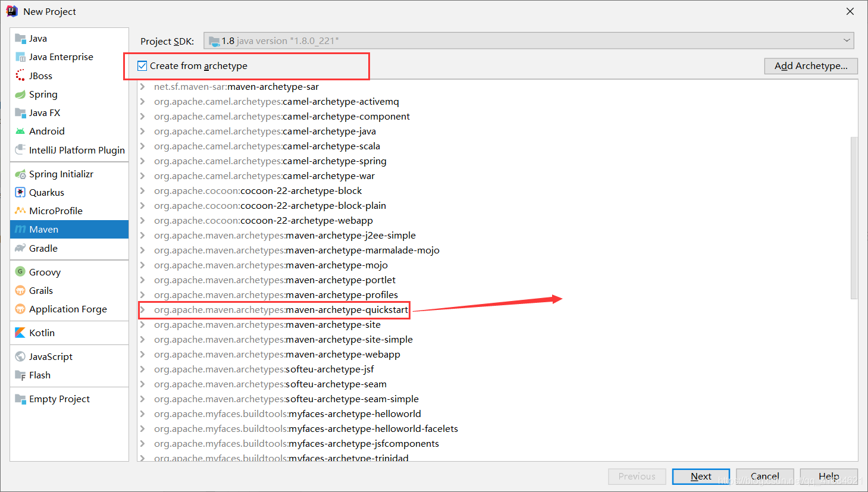Click the Spring leaf icon
The width and height of the screenshot is (868, 492).
pos(20,94)
